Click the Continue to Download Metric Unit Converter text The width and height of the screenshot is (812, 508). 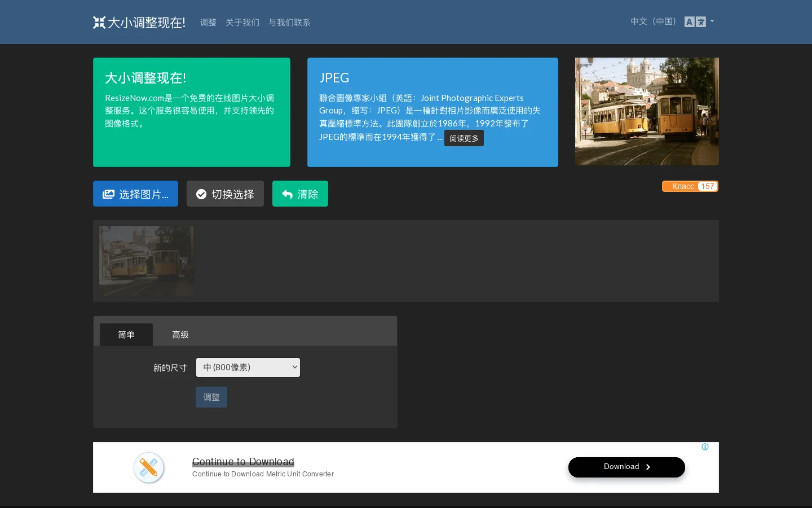tap(263, 474)
